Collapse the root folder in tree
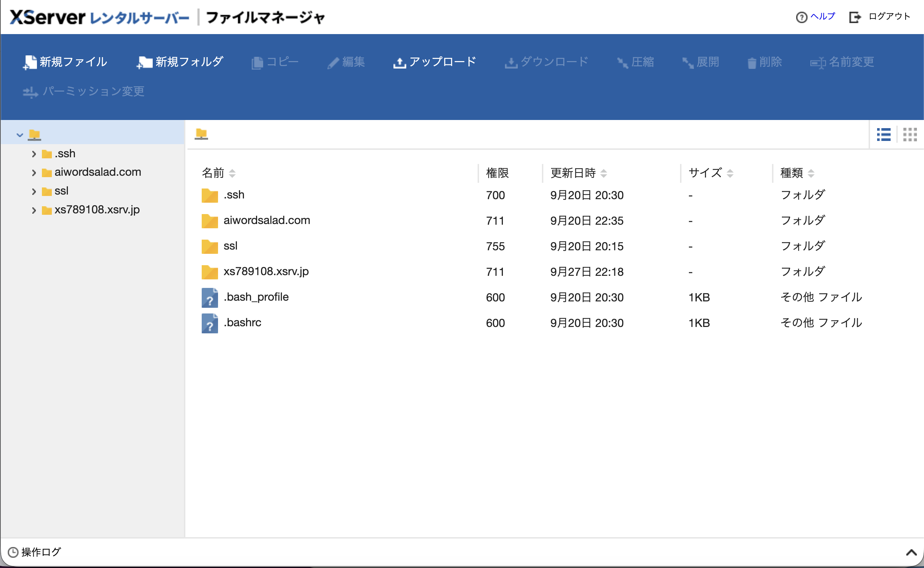924x568 pixels. tap(20, 135)
